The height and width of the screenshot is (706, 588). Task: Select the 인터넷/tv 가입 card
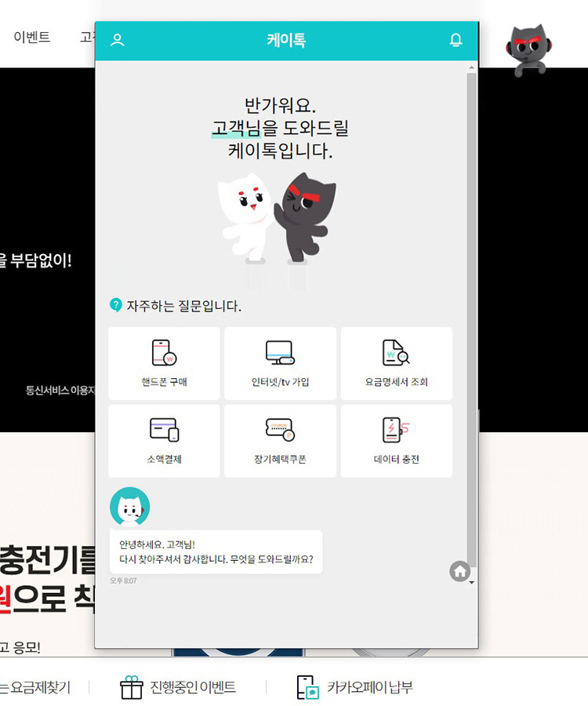[x=280, y=363]
